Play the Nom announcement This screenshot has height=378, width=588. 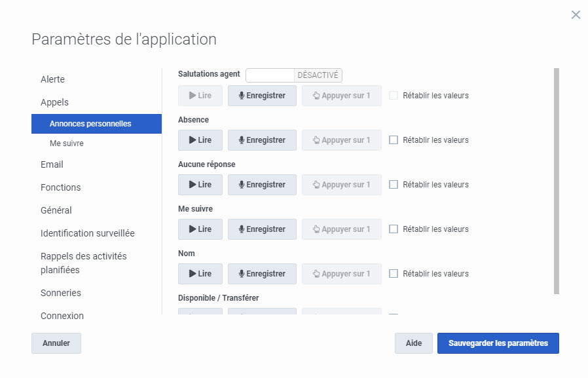tap(200, 274)
